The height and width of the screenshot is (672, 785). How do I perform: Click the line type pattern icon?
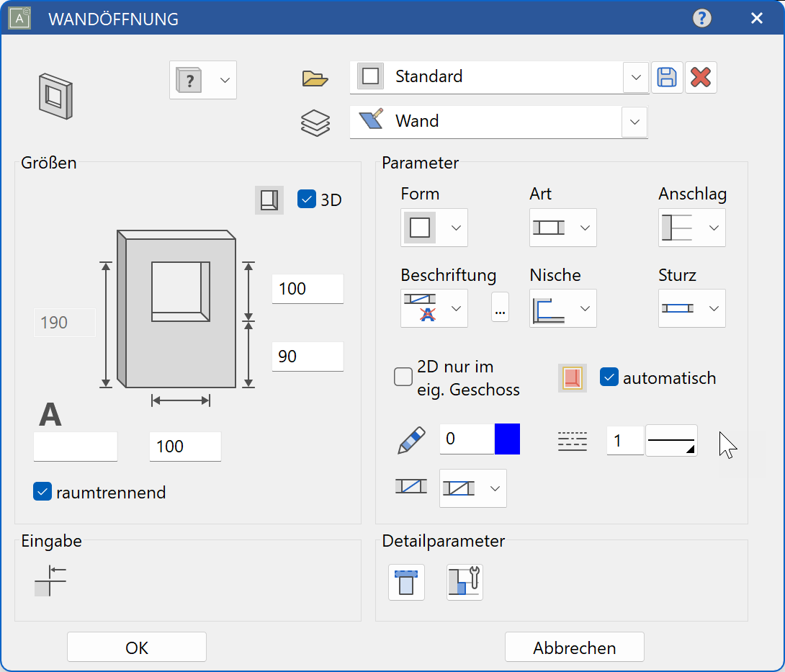[573, 441]
